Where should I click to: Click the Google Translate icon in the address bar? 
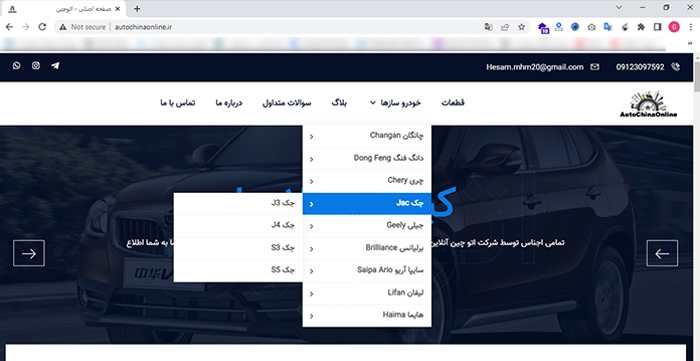pyautogui.click(x=489, y=27)
